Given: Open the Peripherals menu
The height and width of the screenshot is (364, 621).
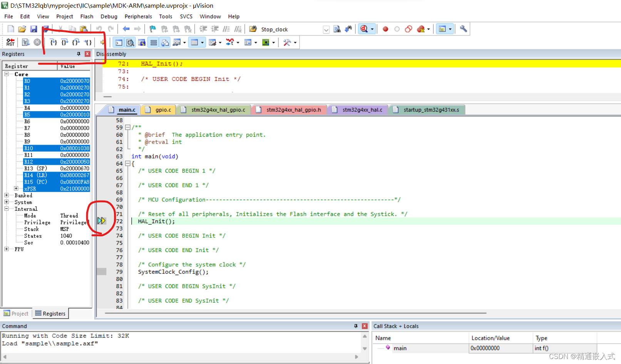Looking at the screenshot, I should 138,17.
